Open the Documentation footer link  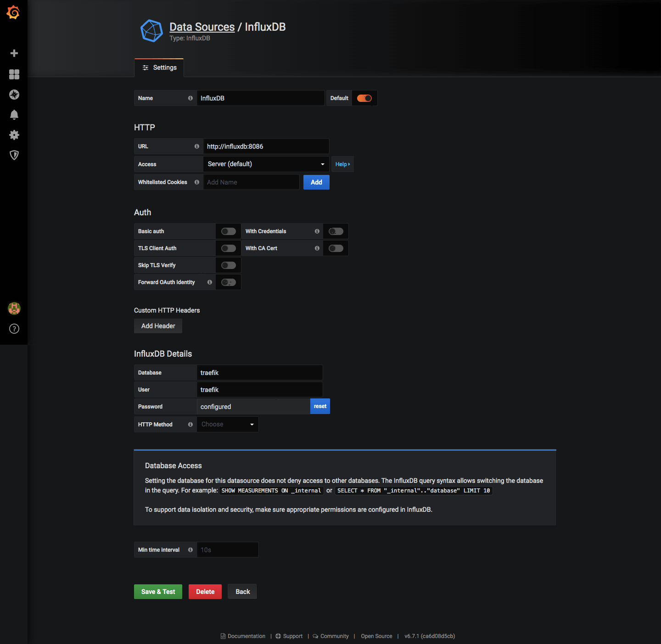point(243,636)
